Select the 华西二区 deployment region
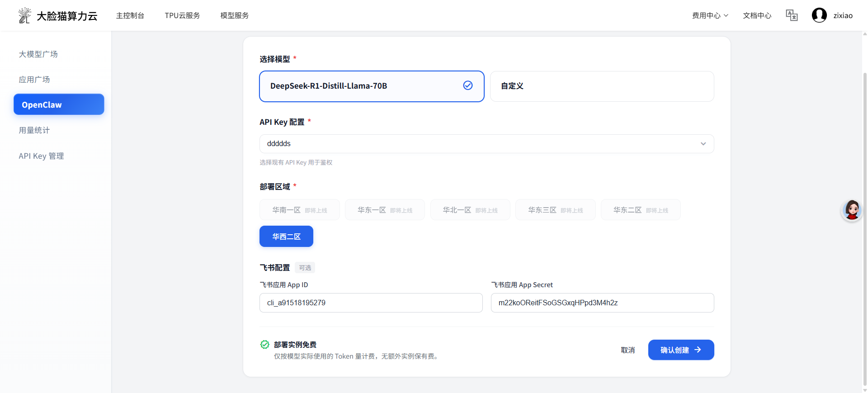 (286, 237)
